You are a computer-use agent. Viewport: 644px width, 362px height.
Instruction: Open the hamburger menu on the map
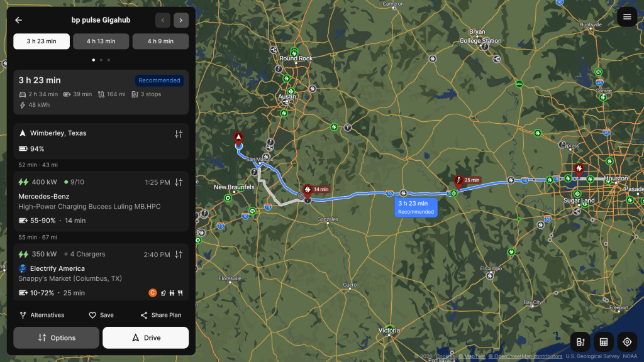point(627,17)
